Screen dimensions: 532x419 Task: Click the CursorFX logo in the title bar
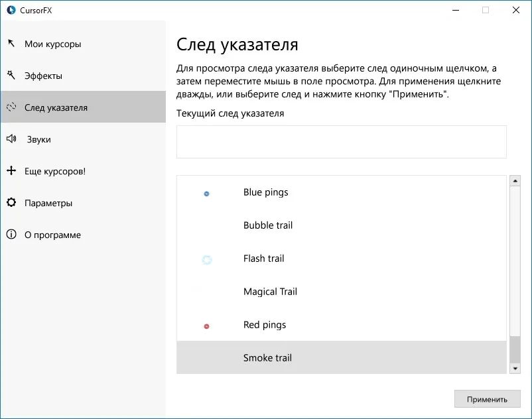(11, 10)
